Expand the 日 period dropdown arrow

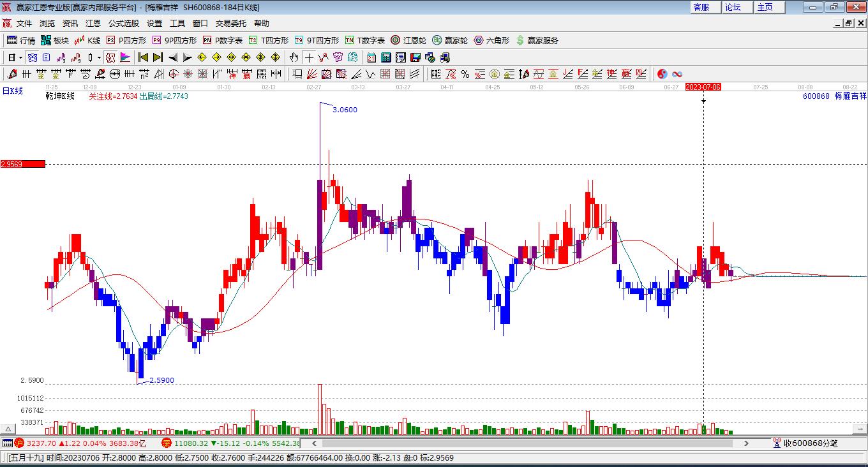point(21,57)
